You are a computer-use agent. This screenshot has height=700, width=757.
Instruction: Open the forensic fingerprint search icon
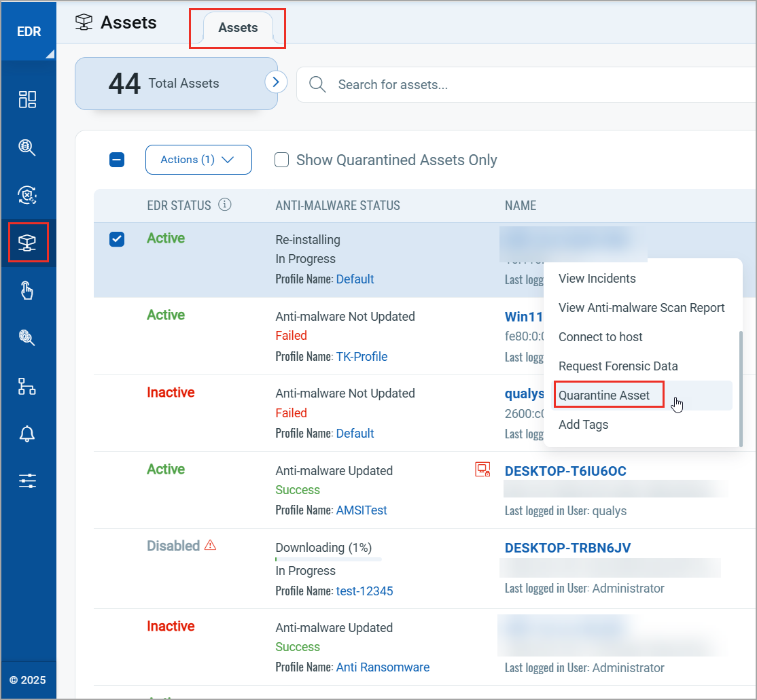coord(28,338)
